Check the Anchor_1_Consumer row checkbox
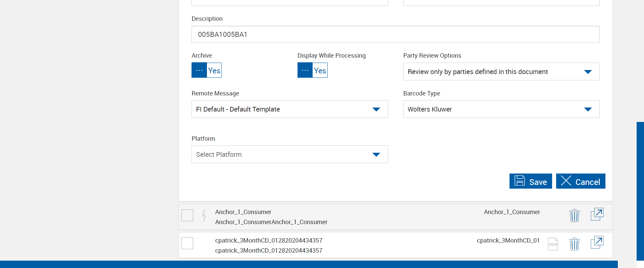Image resolution: width=644 pixels, height=268 pixels. [187, 215]
